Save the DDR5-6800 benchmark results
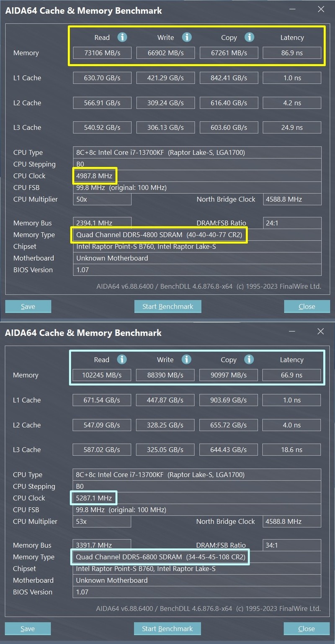The image size is (335, 644). (28, 629)
